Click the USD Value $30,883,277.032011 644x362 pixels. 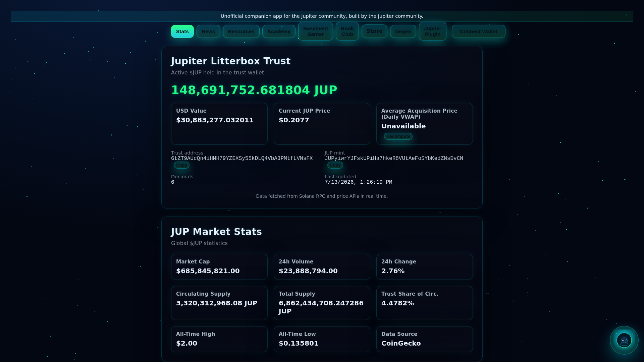[x=215, y=120]
